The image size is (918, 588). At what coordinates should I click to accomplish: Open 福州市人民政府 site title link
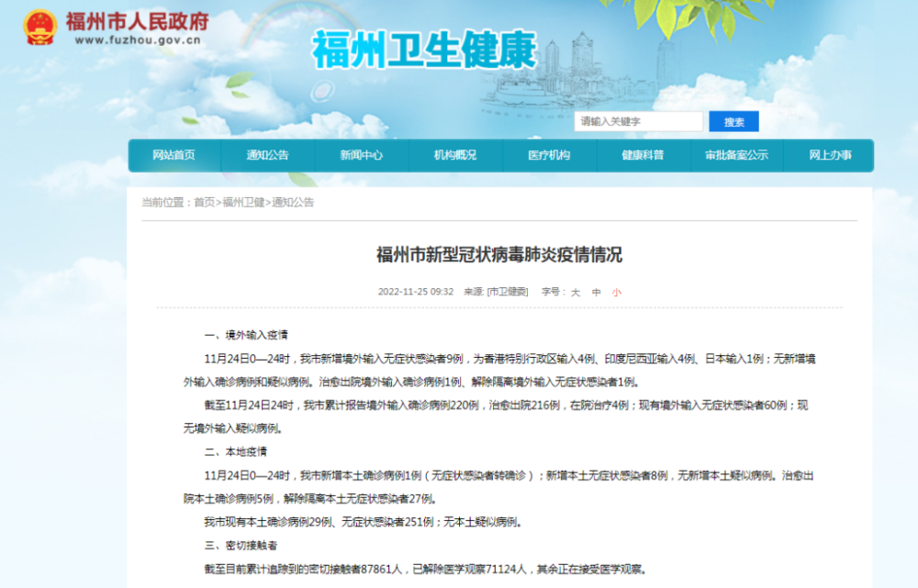(137, 22)
